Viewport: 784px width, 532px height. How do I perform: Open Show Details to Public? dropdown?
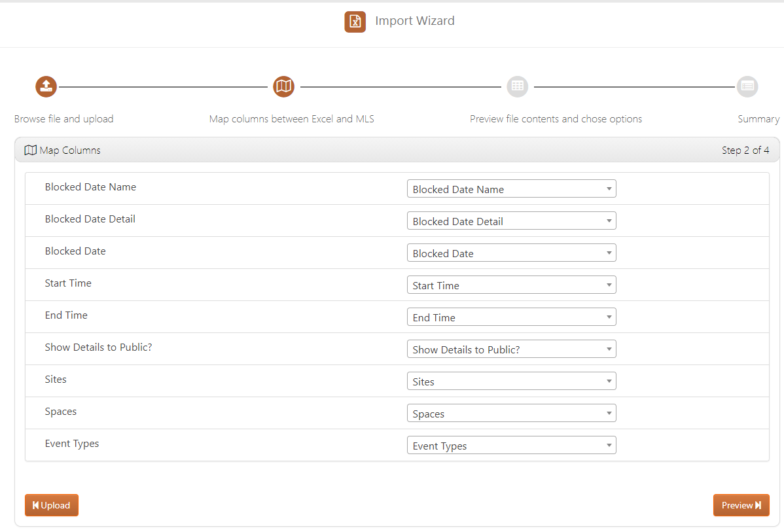511,349
